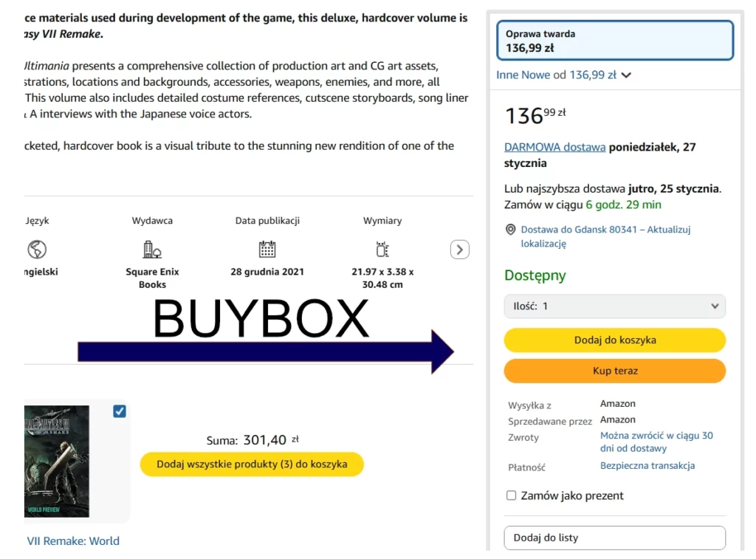Uncheck the bundled VII Remake book selection
This screenshot has height=559, width=756.
pos(119,411)
